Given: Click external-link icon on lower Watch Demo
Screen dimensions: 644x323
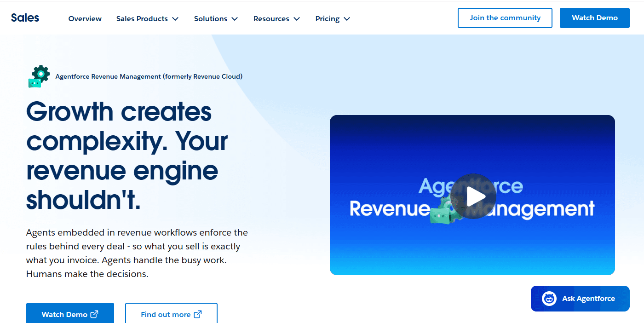Looking at the screenshot, I should tap(94, 314).
